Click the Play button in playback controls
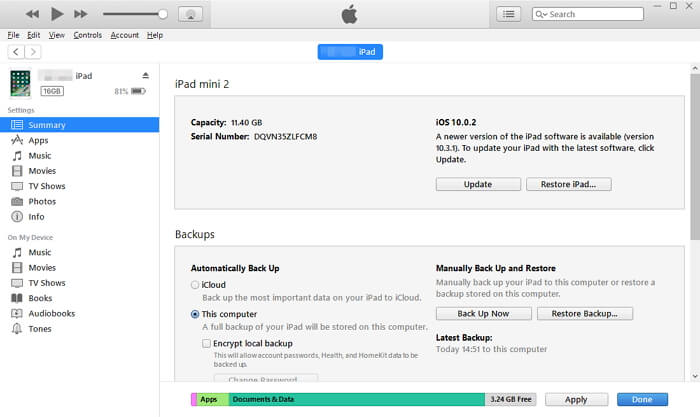This screenshot has width=700, height=417. pyautogui.click(x=57, y=14)
